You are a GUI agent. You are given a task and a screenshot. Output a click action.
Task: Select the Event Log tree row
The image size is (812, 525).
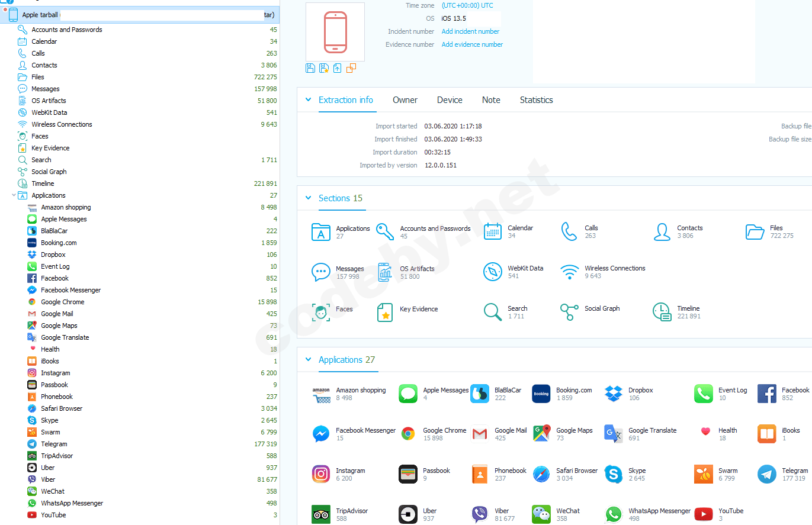click(140, 266)
